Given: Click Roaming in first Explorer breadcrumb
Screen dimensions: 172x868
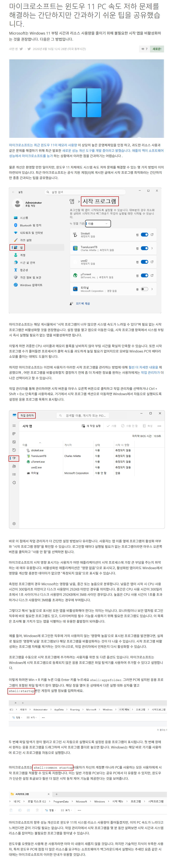Looking at the screenshot, I should click(x=75, y=709).
